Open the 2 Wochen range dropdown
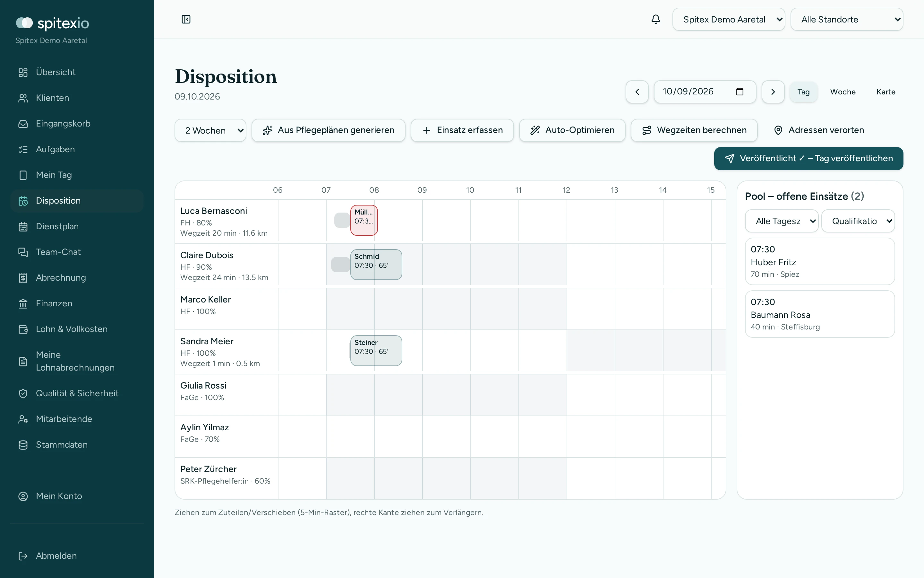The height and width of the screenshot is (578, 924). pyautogui.click(x=210, y=130)
